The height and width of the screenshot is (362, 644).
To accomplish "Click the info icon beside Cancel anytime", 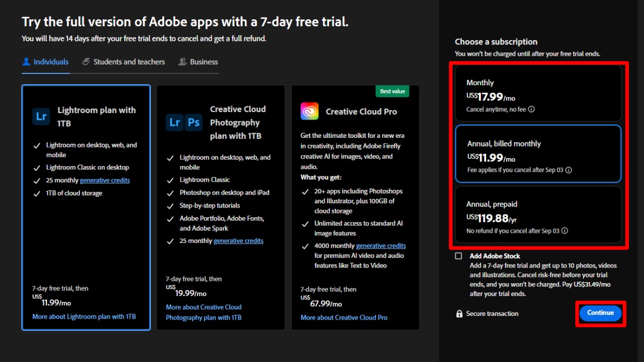I will (531, 109).
